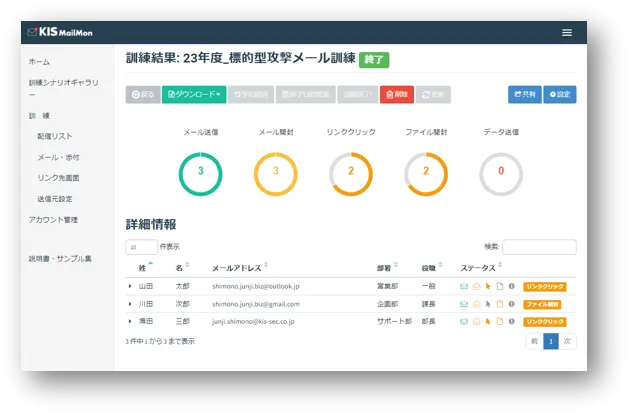Click email junji.shimono@kis-sec.co.jp
Image resolution: width=629 pixels, height=413 pixels.
[x=254, y=322]
